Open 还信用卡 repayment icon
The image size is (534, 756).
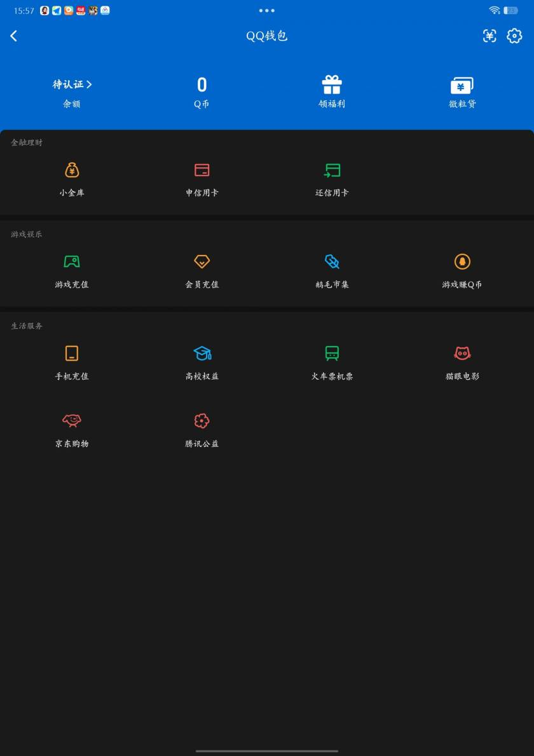click(332, 170)
